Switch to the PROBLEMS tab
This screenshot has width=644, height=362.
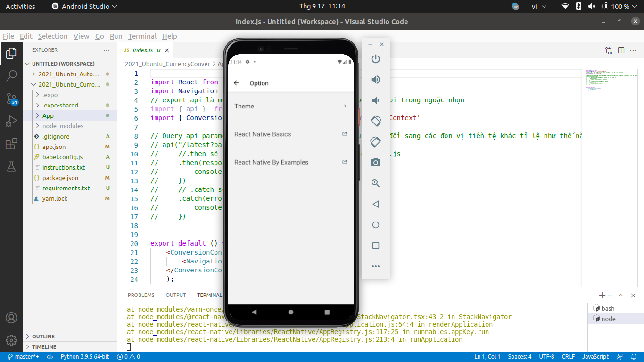(141, 295)
